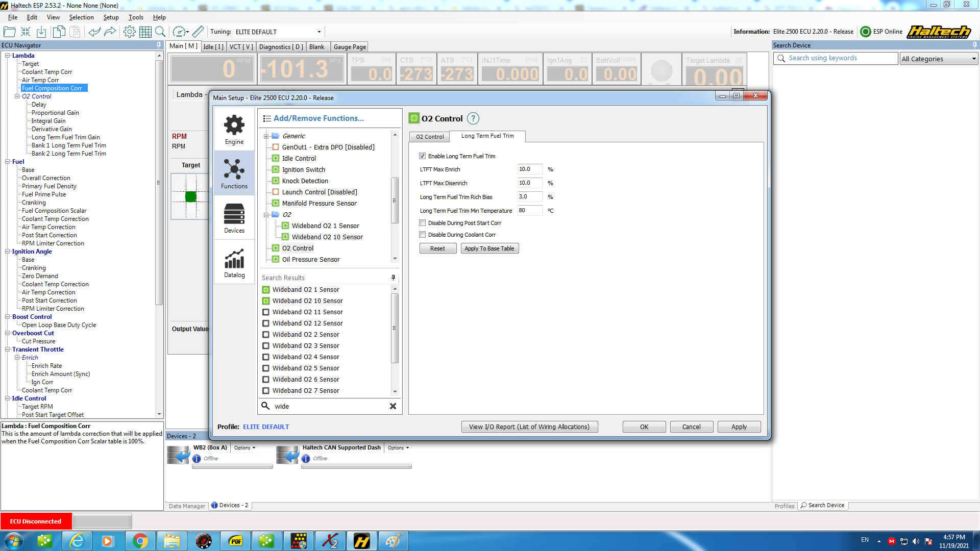The height and width of the screenshot is (551, 980).
Task: Expand the Generic functions folder
Action: coord(266,136)
